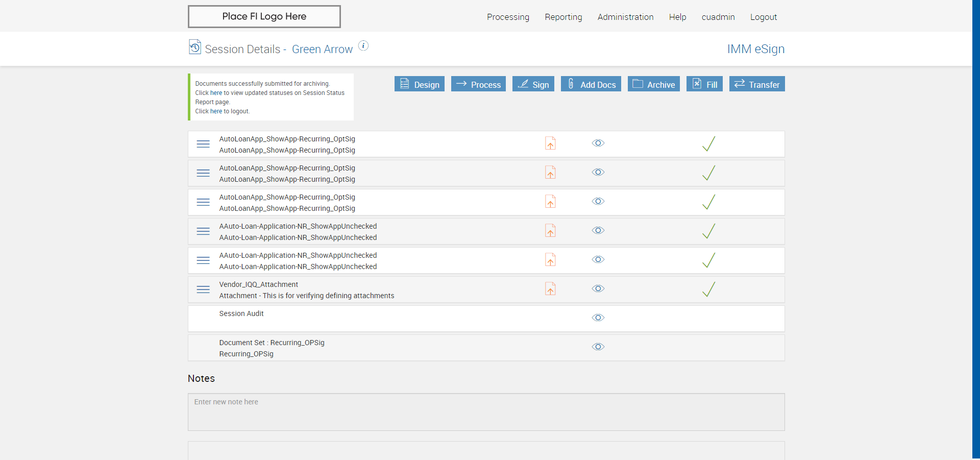Viewport: 980px width, 460px height.
Task: Click green checkmark on Vendor_IQQ_Attachment row
Action: pos(708,289)
